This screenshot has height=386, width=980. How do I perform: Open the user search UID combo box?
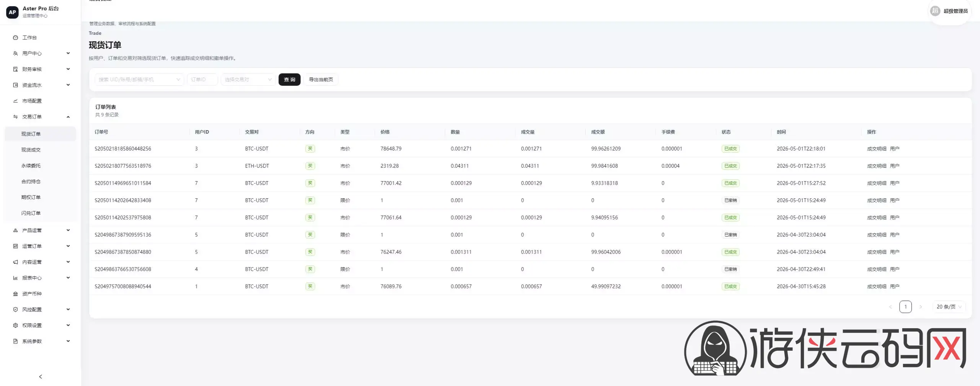139,80
